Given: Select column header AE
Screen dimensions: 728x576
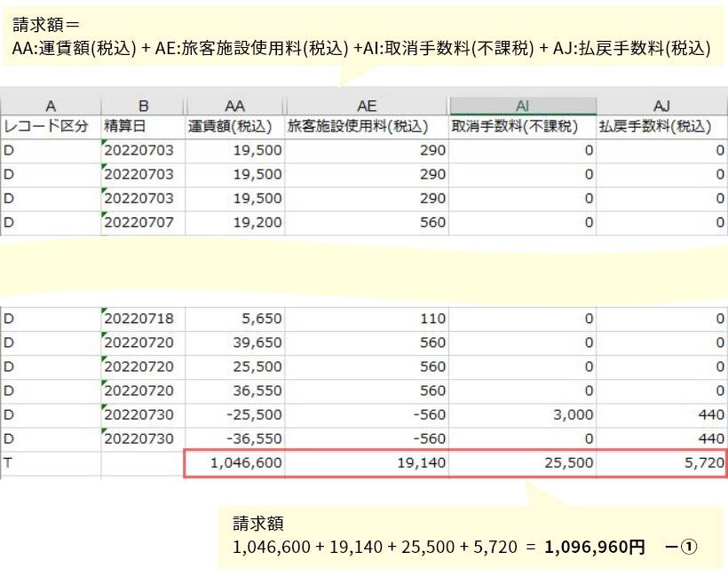Looking at the screenshot, I should pos(367,106).
